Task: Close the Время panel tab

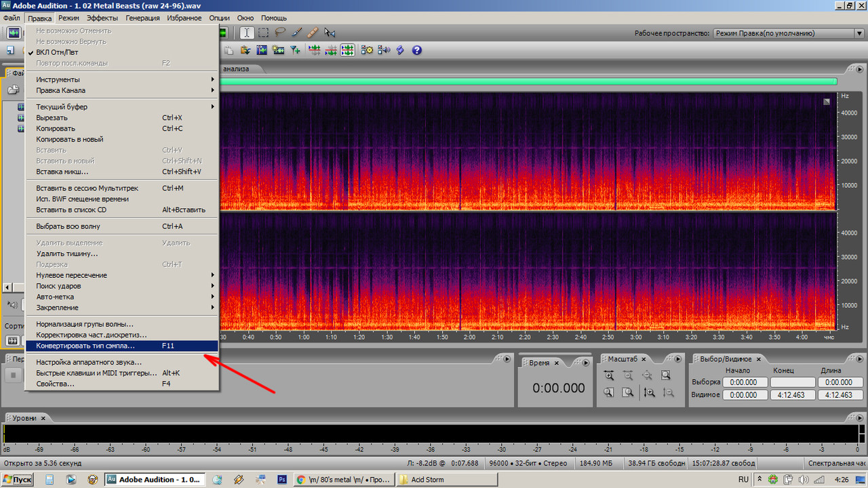Action: coord(556,363)
